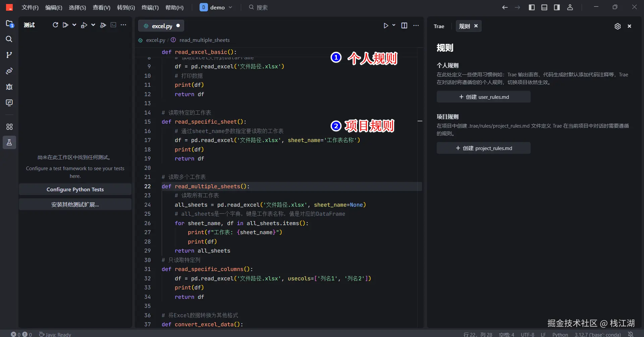Open more actions in 测试 panel
Image resolution: width=644 pixels, height=337 pixels.
pyautogui.click(x=123, y=25)
